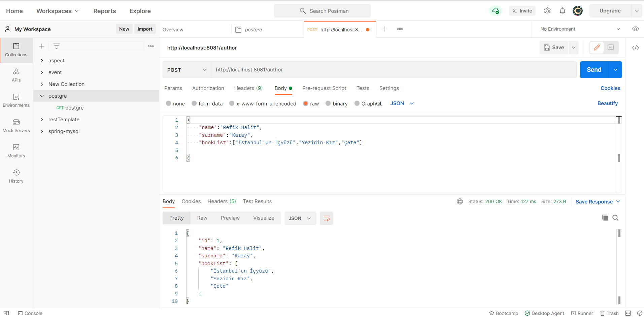Switch body type to GraphQL

368,103
